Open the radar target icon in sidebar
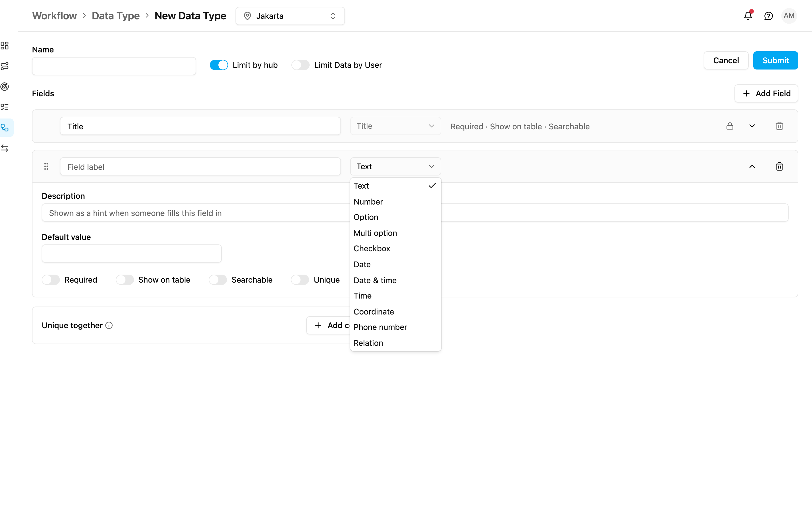This screenshot has height=531, width=812. [x=5, y=87]
